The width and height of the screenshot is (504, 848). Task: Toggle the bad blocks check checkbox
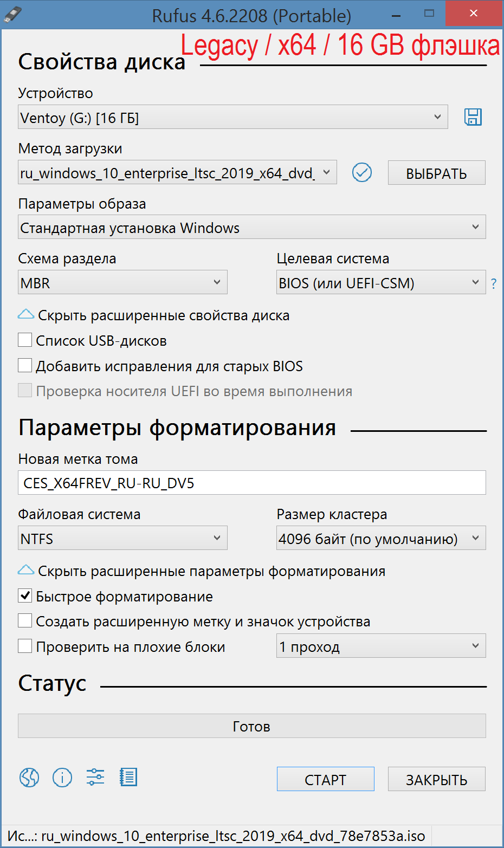pos(25,646)
